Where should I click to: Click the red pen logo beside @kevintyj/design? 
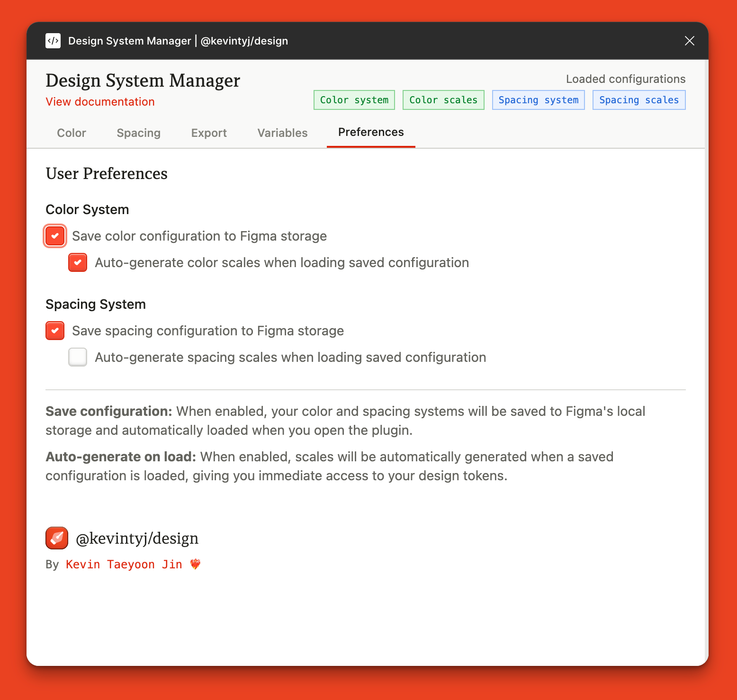coord(57,538)
